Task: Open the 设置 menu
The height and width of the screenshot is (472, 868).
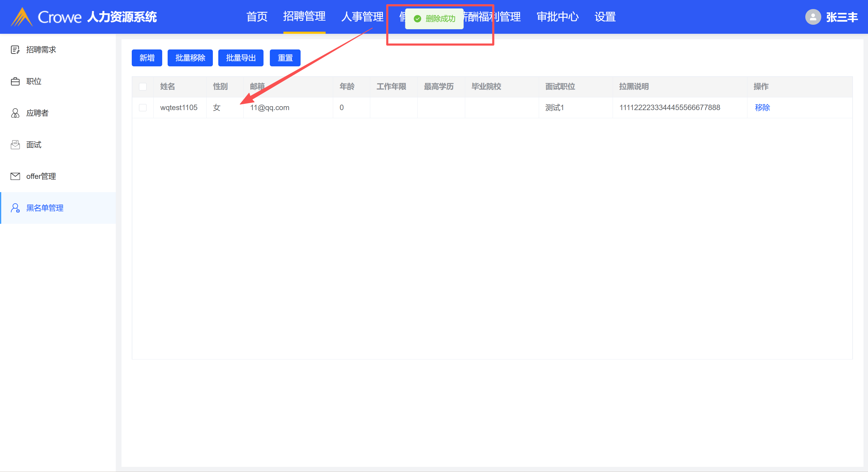Action: pyautogui.click(x=605, y=17)
